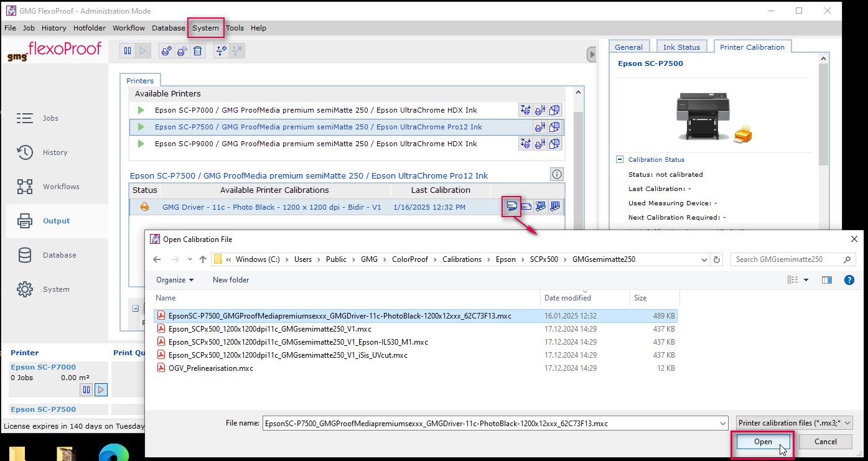
Task: Toggle the preview pane icon in the dialog
Action: (x=827, y=280)
